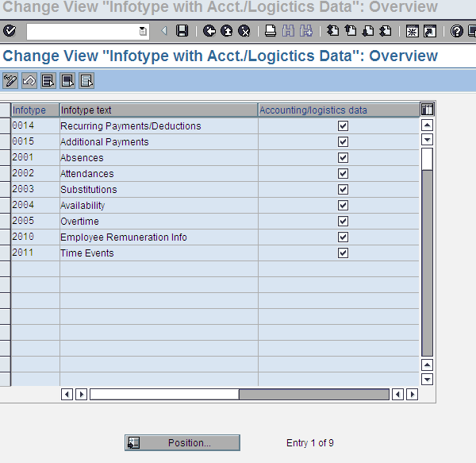476x463 pixels.
Task: Toggle the Availability accounting checkbox
Action: (343, 206)
